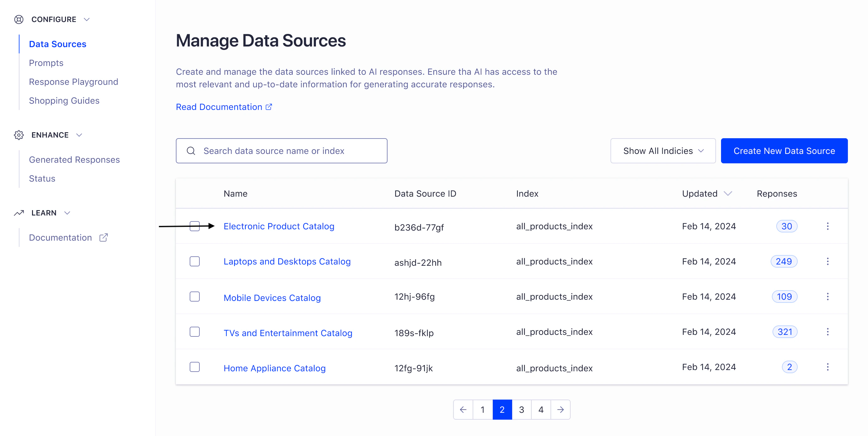Screen dimensions: 868x436
Task: Click the 109 responses badge
Action: tap(785, 297)
